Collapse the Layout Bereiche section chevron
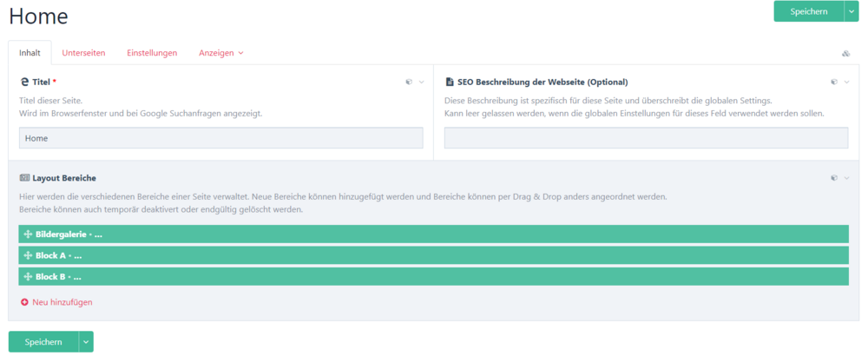The height and width of the screenshot is (356, 868). coord(846,178)
